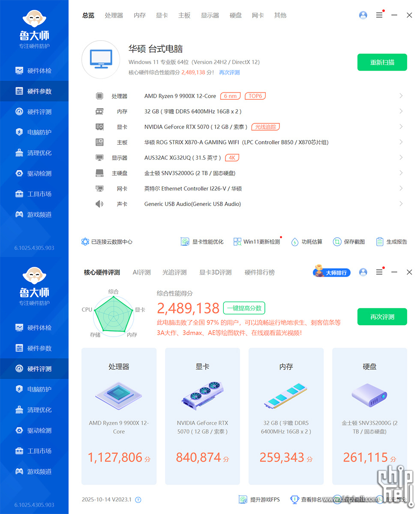Click the 查看排名 trophy icon
Screen dimensions: 420x514
pos(295,499)
